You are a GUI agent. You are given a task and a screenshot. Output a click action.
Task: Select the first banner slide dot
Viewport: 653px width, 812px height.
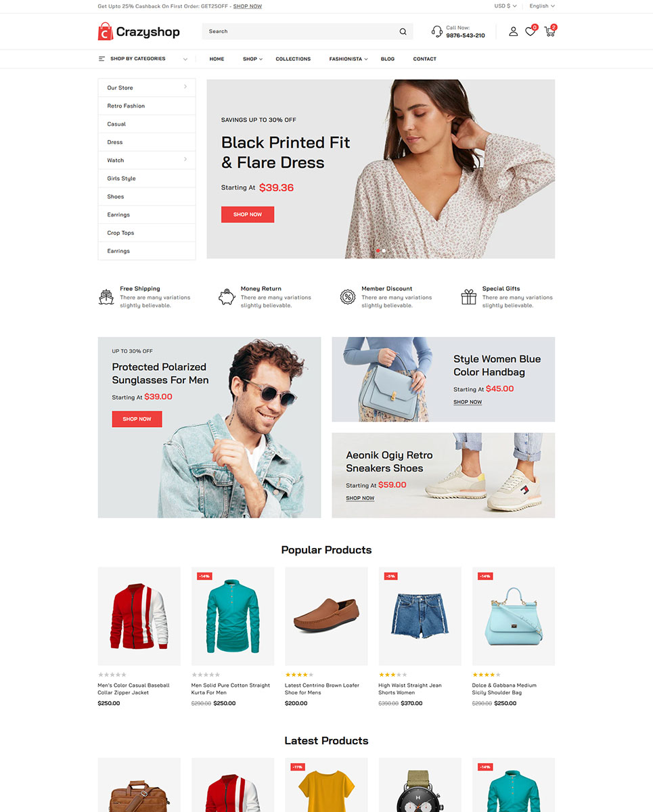pos(378,251)
